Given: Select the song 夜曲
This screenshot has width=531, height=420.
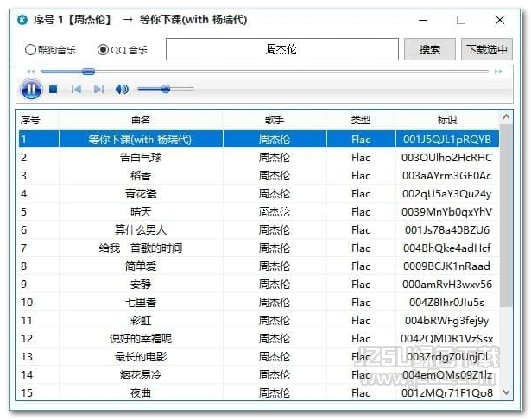Looking at the screenshot, I should click(141, 393).
